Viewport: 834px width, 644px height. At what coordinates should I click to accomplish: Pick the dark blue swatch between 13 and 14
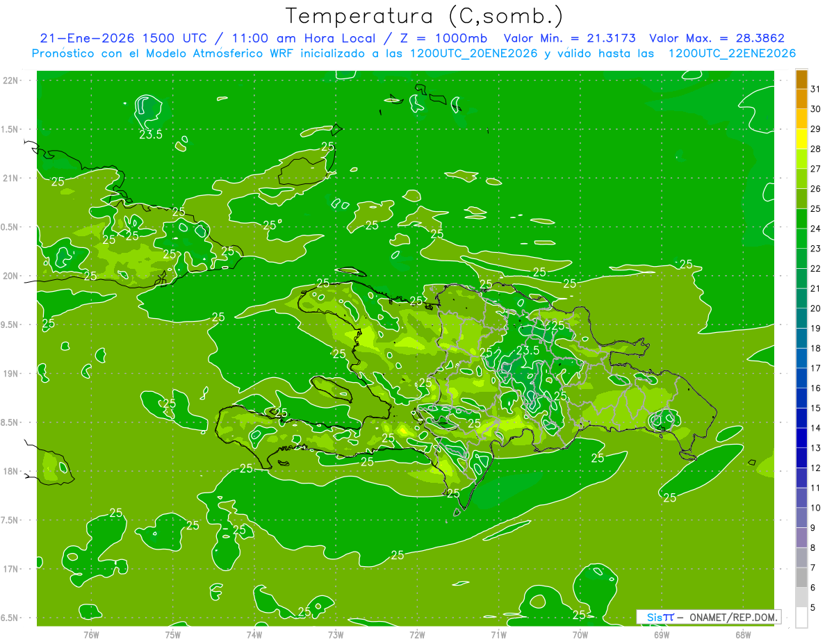point(801,438)
